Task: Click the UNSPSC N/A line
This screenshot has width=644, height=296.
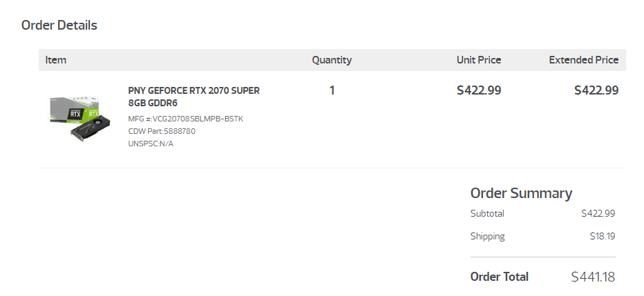Action: click(x=151, y=144)
